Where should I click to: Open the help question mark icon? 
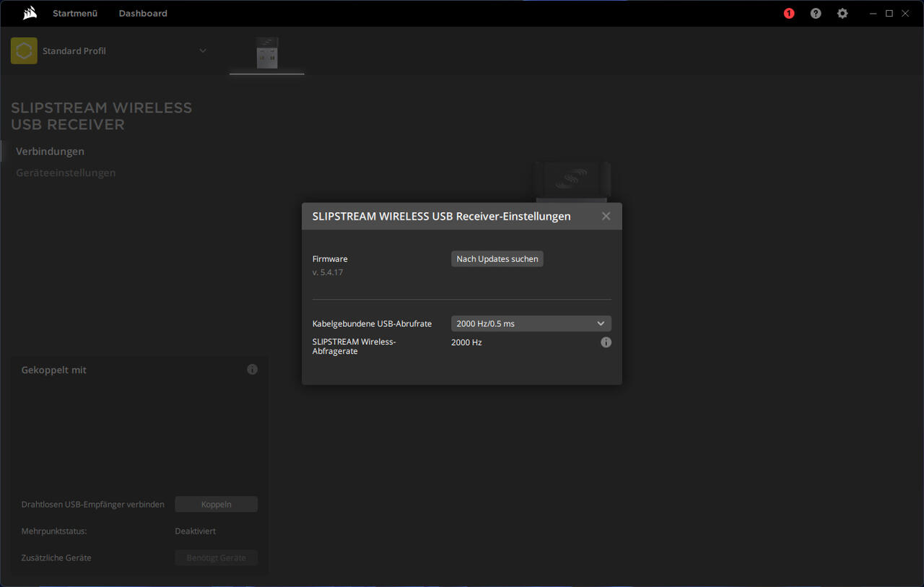[x=816, y=13]
